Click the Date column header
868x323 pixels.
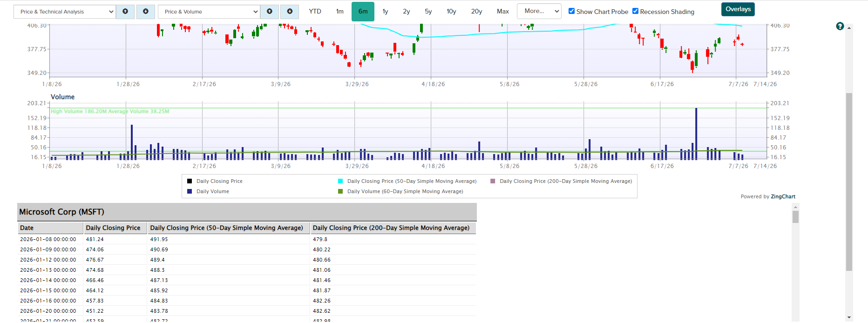click(50, 228)
